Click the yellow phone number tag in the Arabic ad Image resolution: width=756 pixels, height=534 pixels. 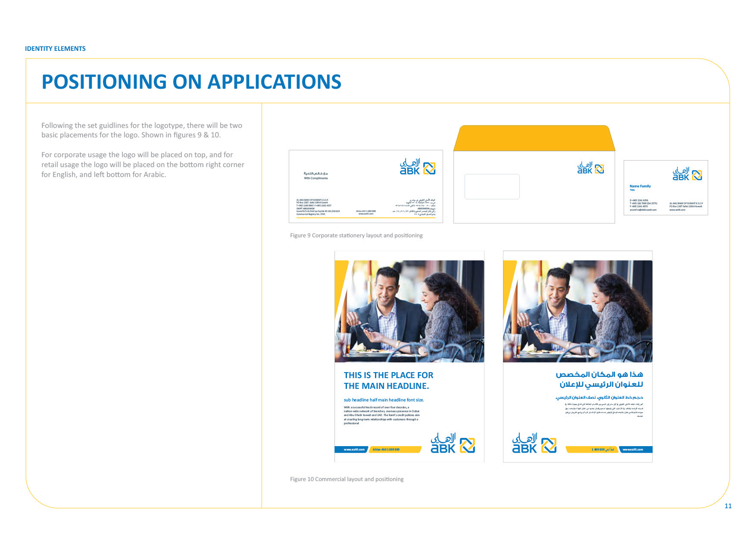pos(591,450)
